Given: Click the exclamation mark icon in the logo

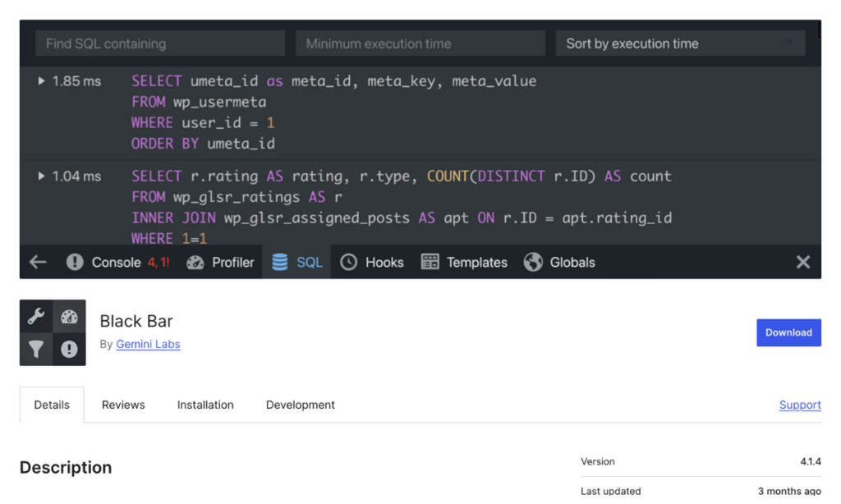Looking at the screenshot, I should click(x=70, y=349).
